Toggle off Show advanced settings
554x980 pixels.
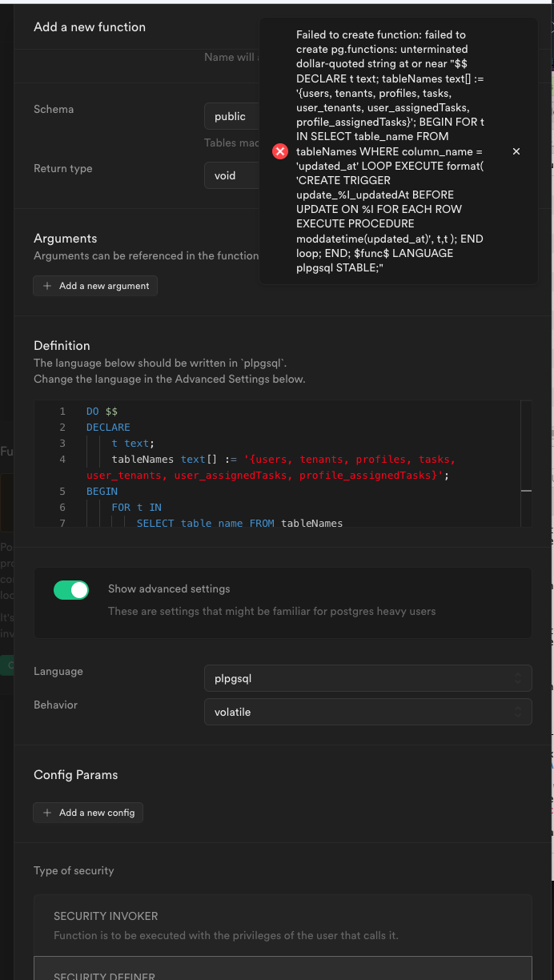[x=71, y=590]
